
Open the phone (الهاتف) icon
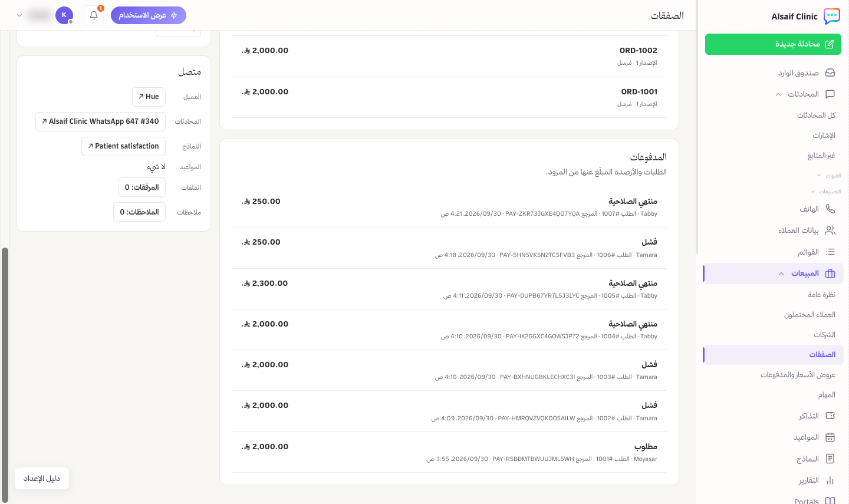[x=830, y=209]
